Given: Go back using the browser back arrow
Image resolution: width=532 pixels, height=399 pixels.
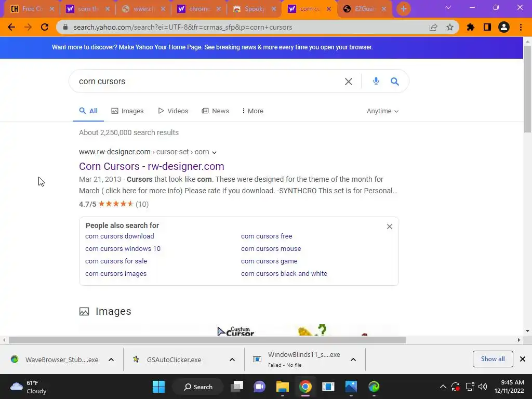Looking at the screenshot, I should click(x=11, y=27).
